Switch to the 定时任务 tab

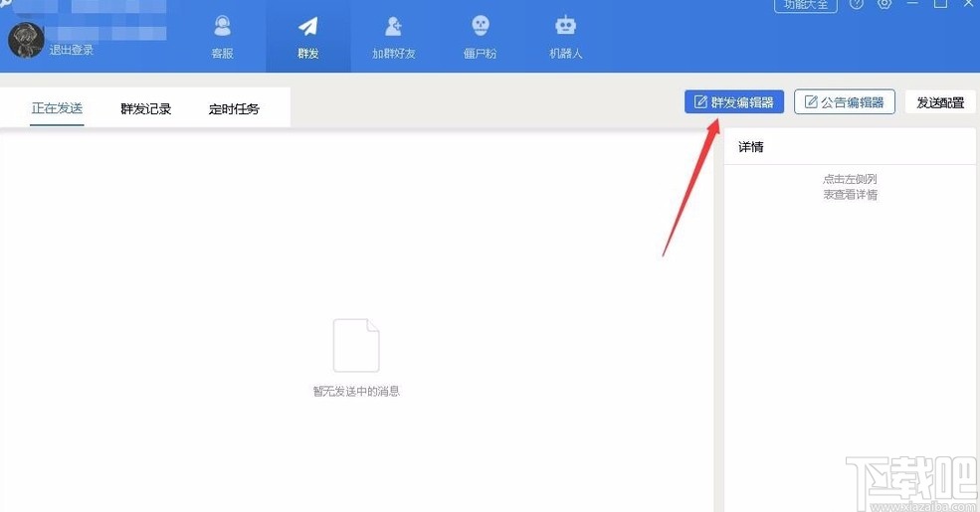coord(234,108)
